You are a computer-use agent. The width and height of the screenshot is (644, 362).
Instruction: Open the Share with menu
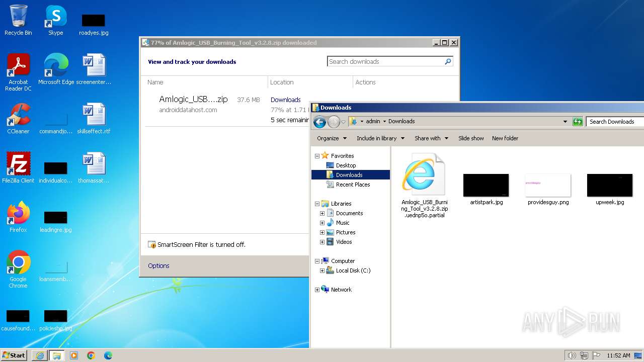tap(431, 138)
